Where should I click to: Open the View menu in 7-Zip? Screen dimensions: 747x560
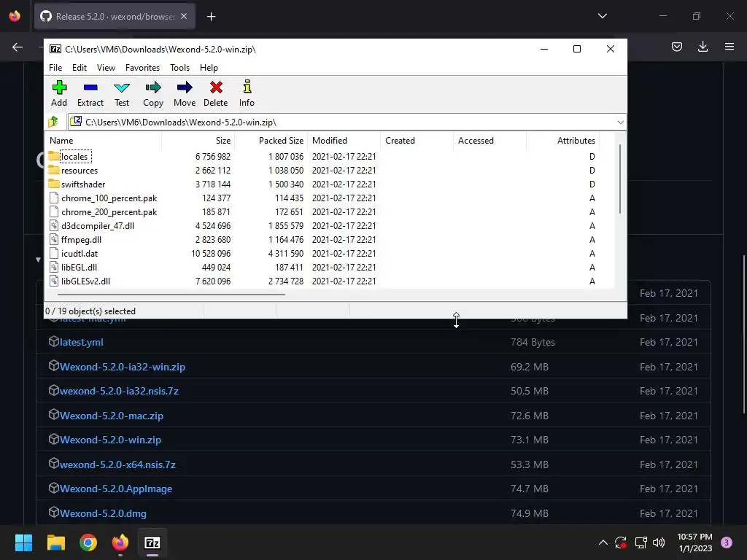tap(106, 68)
